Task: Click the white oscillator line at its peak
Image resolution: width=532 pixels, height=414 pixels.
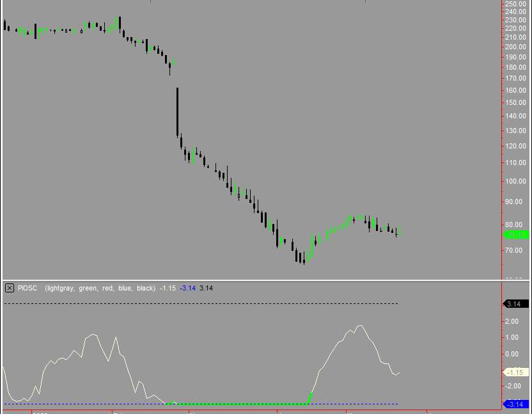Action: pos(359,326)
